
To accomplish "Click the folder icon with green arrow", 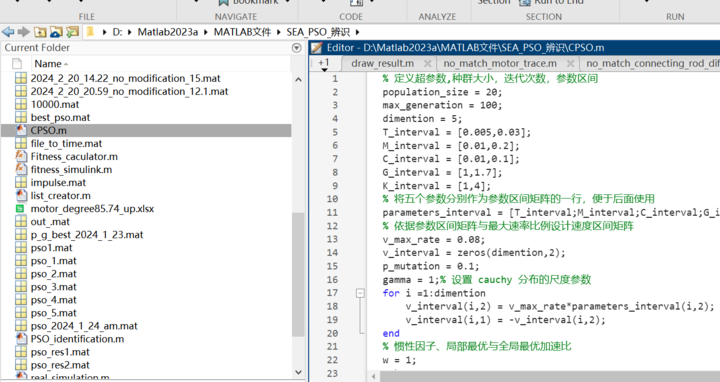I will pos(72,32).
